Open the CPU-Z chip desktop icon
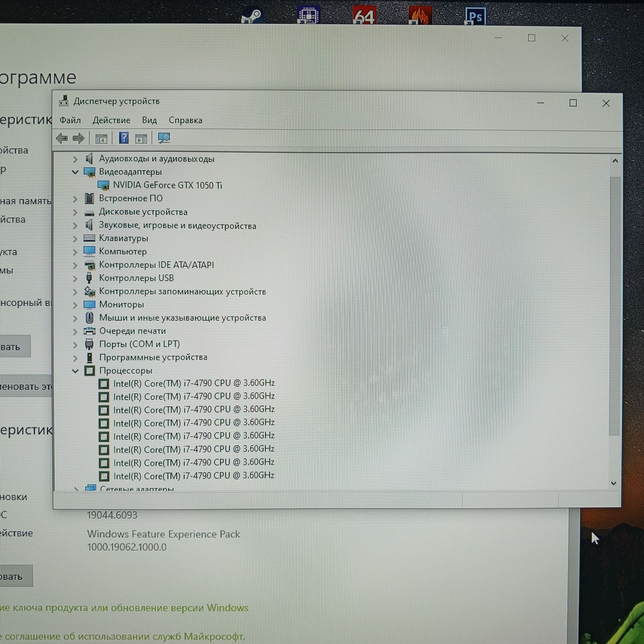The width and height of the screenshot is (644, 644). coord(309,14)
